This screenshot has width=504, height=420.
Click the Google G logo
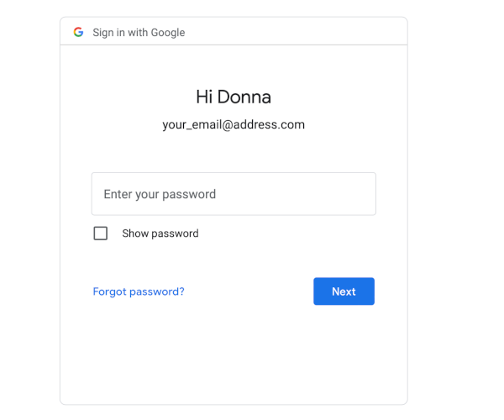(78, 32)
